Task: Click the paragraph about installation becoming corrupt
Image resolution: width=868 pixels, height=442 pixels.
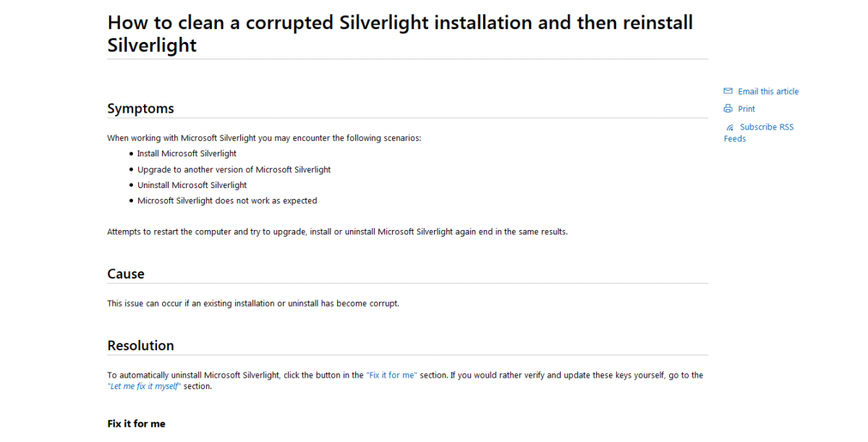Action: tap(253, 304)
